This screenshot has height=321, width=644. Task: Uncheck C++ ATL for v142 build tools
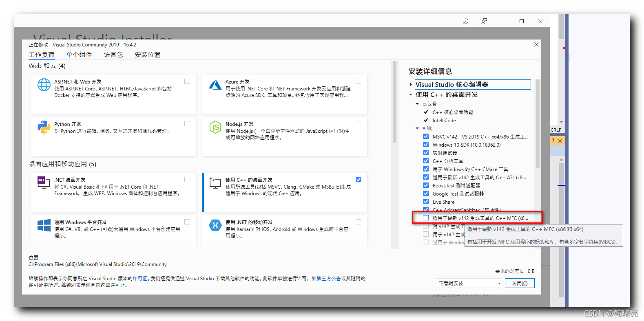click(x=426, y=177)
